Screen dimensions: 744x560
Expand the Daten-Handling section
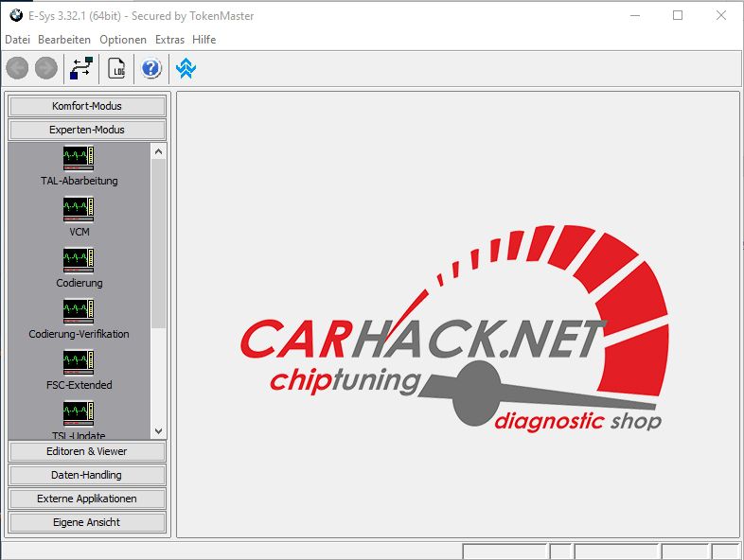pos(87,475)
